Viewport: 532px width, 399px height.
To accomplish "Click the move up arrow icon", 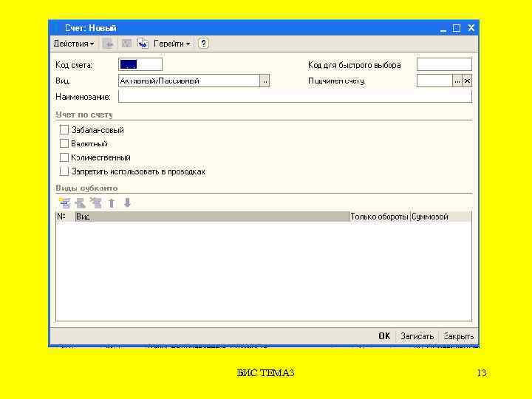I will (x=112, y=203).
